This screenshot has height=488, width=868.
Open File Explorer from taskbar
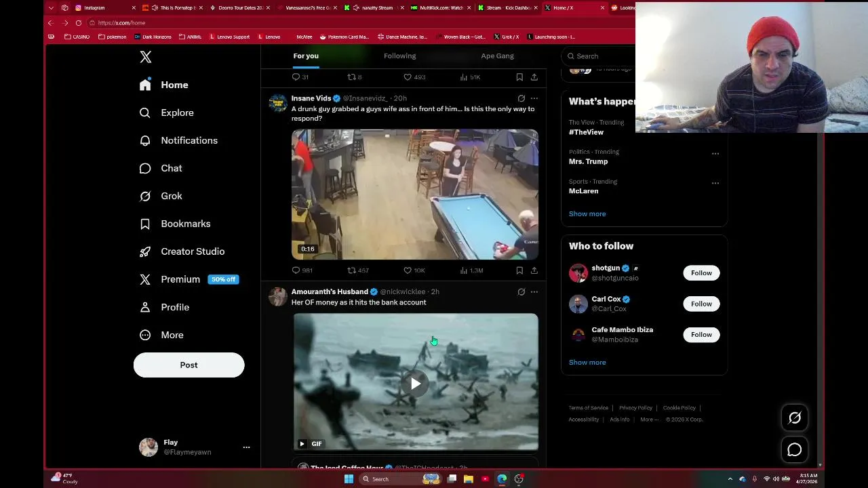click(x=468, y=479)
